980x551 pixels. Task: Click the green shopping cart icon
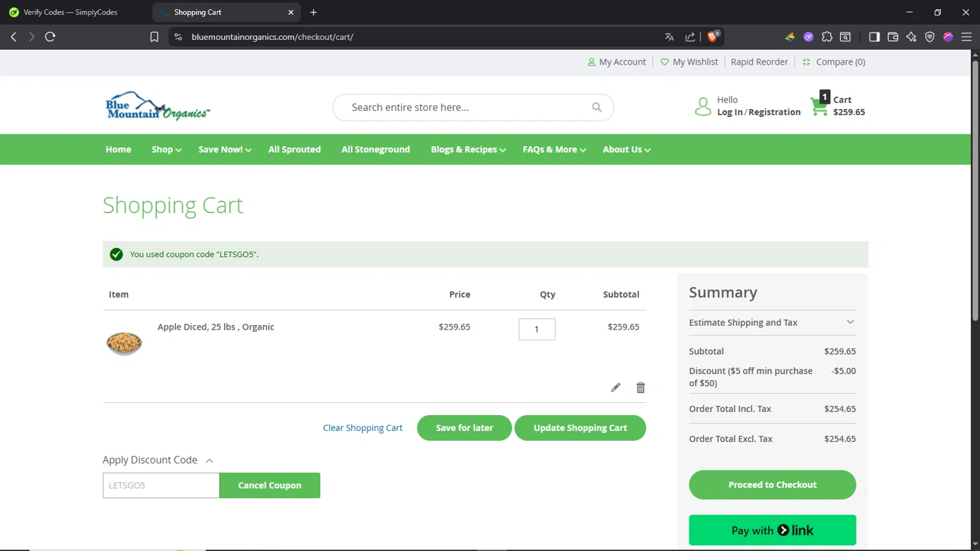point(819,106)
